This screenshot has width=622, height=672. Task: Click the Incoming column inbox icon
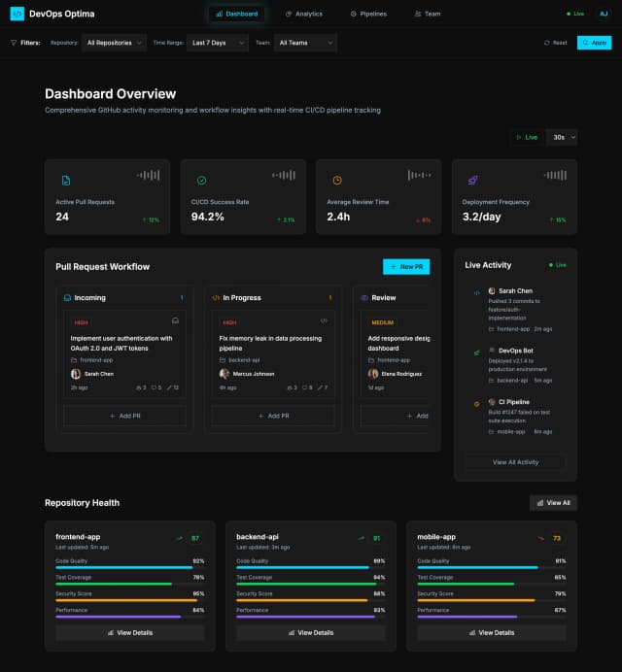click(x=67, y=298)
